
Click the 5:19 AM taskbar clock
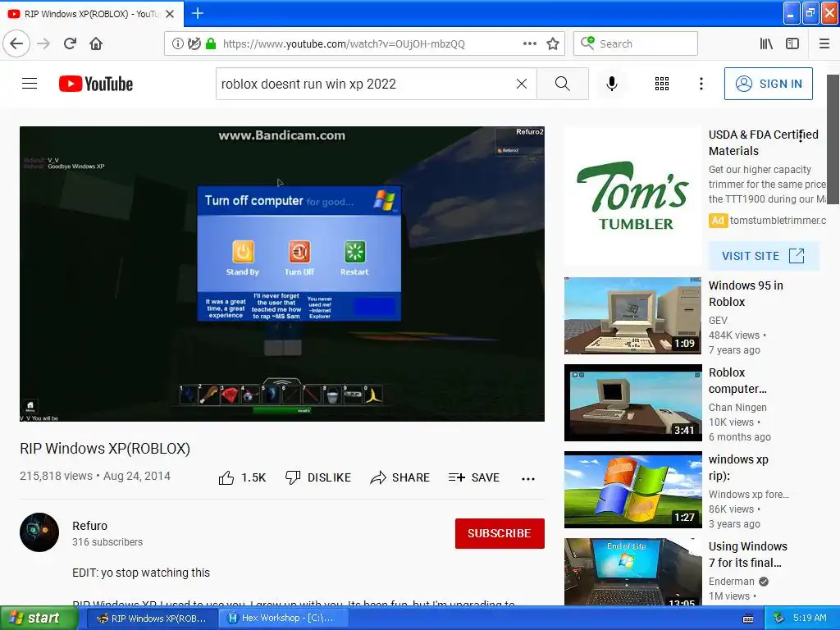(x=810, y=618)
